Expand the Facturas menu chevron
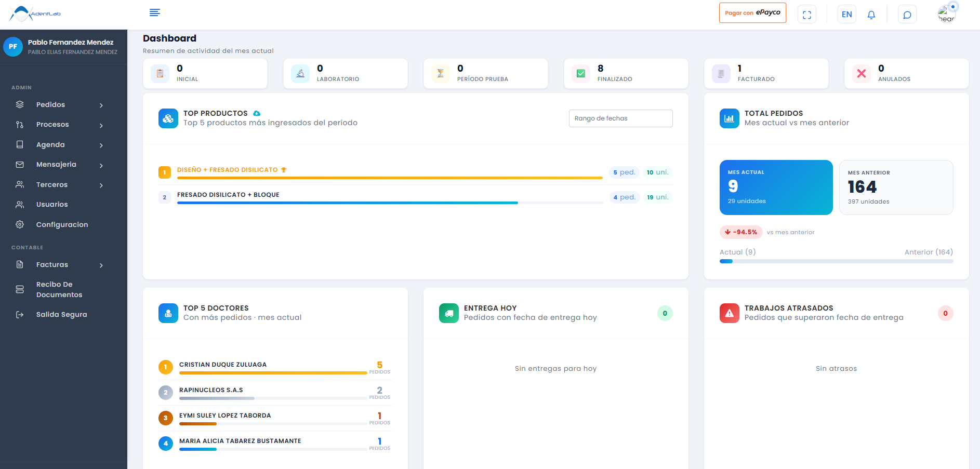 (101, 265)
